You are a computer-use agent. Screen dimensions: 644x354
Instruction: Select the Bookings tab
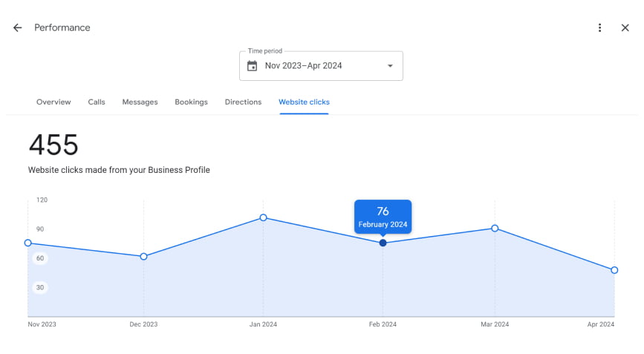pyautogui.click(x=192, y=102)
